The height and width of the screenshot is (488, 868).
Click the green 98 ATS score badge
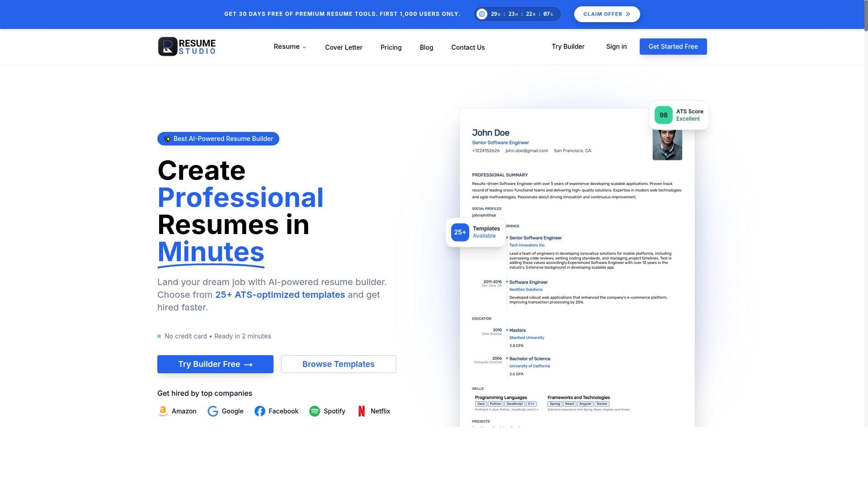(x=663, y=115)
